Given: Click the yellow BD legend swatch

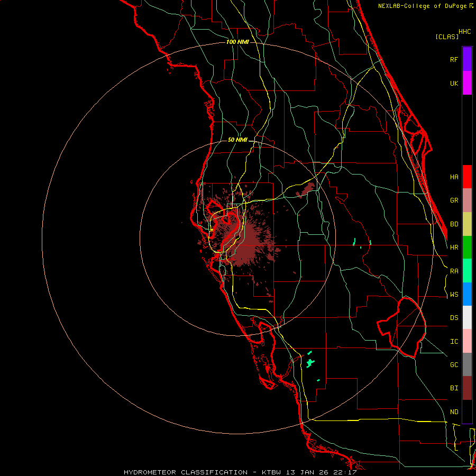Looking at the screenshot, I should (x=467, y=224).
